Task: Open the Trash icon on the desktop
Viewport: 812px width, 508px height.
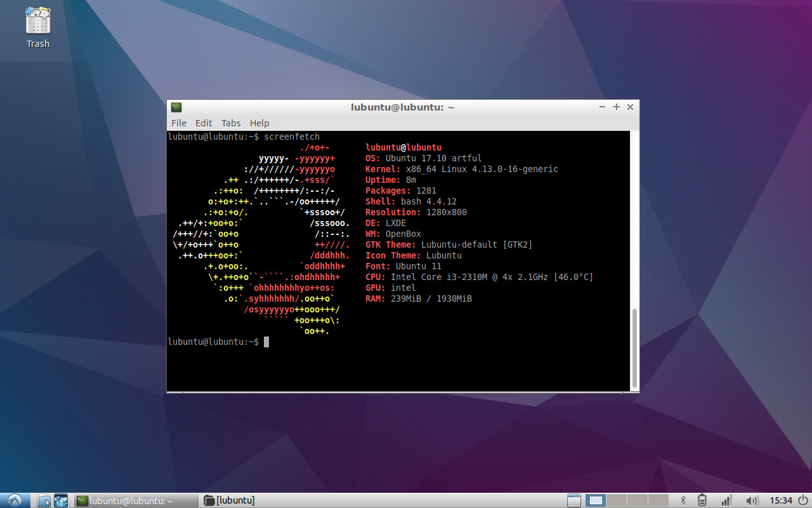Action: pos(37,20)
